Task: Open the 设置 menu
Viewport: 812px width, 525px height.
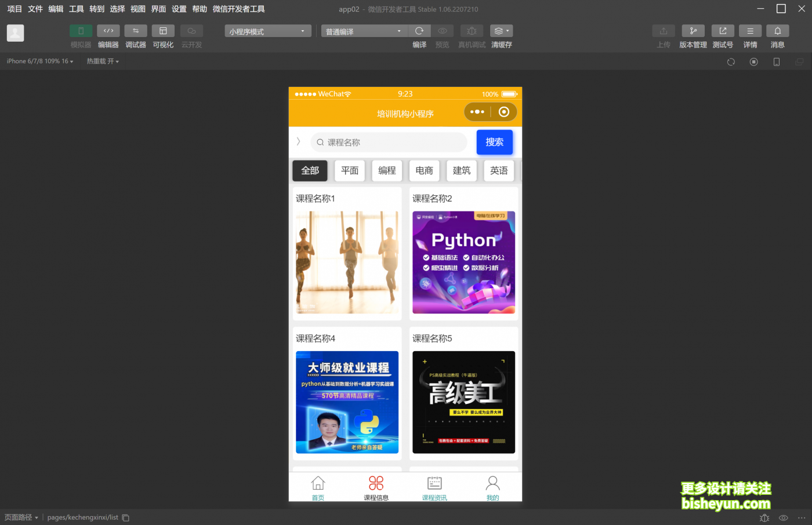Action: (x=179, y=9)
